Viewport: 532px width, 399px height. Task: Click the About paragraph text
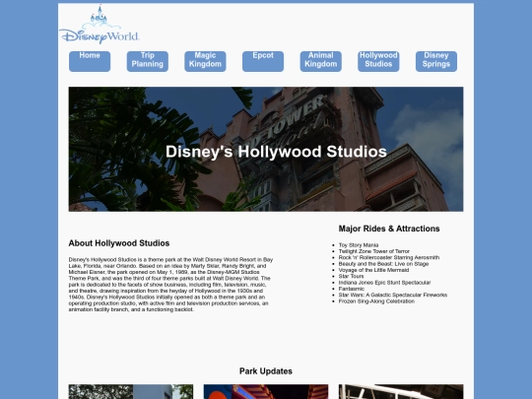[x=170, y=285]
